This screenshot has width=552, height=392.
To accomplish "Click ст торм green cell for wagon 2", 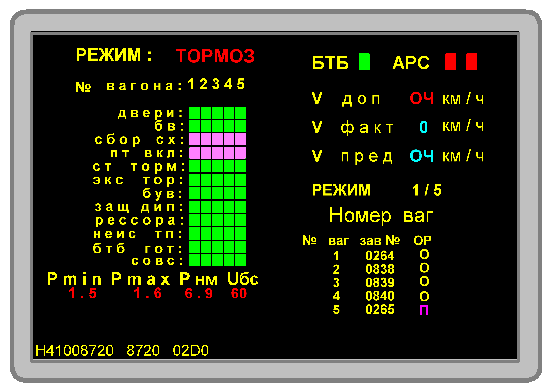I will 206,166.
